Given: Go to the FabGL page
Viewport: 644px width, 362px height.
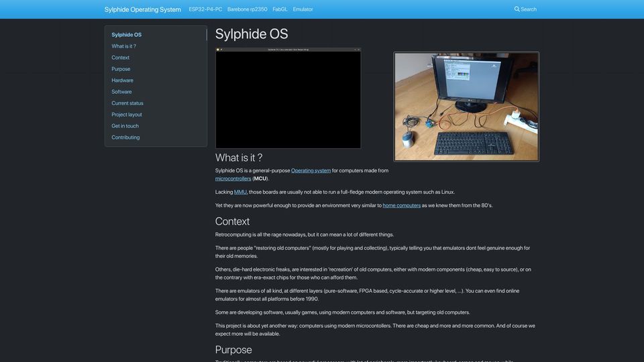Looking at the screenshot, I should point(280,9).
